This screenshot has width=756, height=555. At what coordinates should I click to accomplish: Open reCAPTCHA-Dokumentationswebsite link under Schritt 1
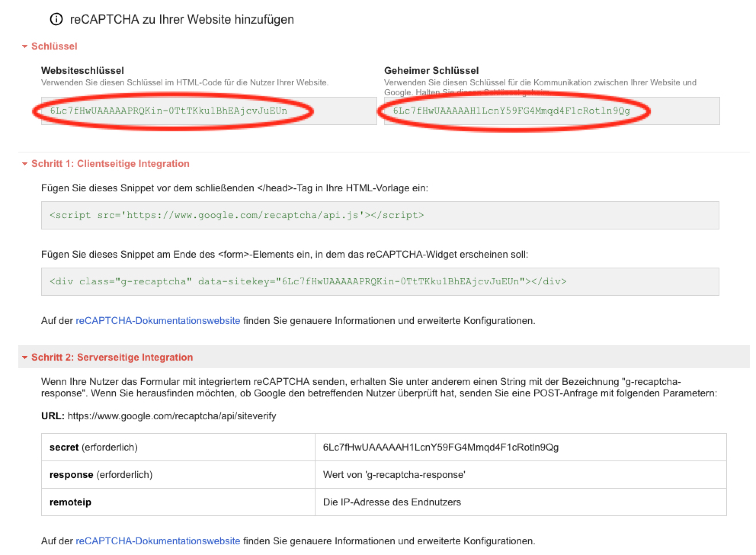click(x=158, y=321)
